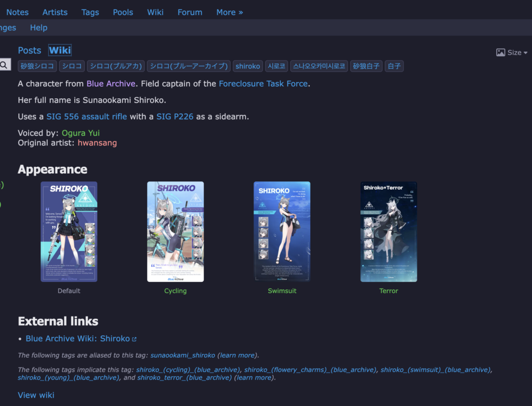Image resolution: width=532 pixels, height=406 pixels.
Task: Open the Pools menu item
Action: (123, 12)
